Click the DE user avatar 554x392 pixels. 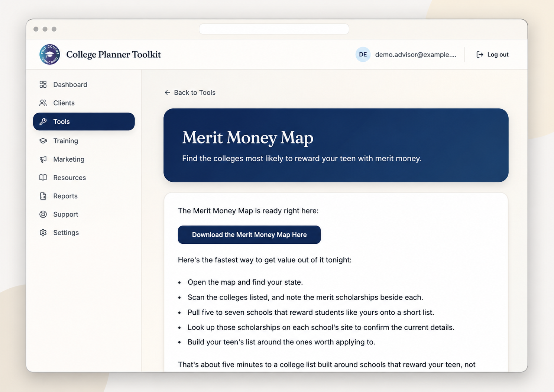(363, 55)
